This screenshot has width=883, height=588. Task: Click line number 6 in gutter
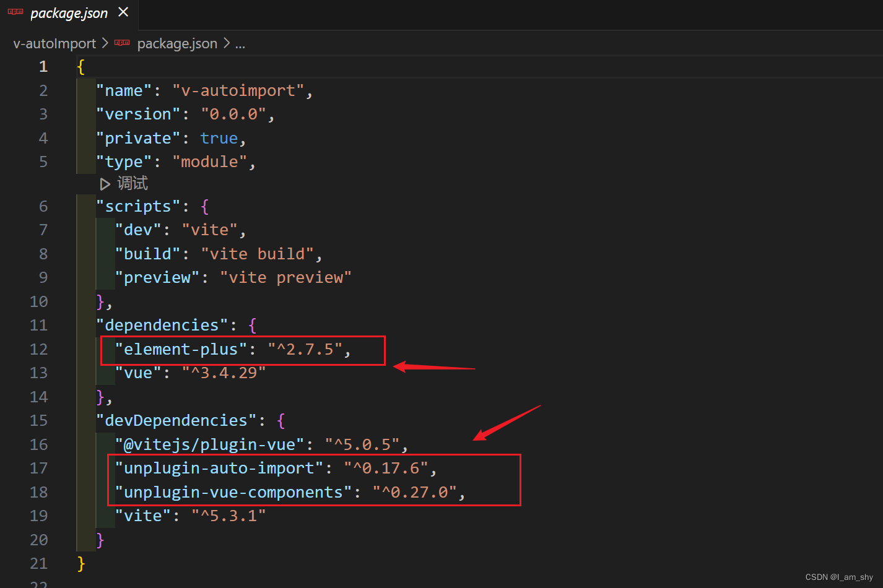click(x=43, y=206)
